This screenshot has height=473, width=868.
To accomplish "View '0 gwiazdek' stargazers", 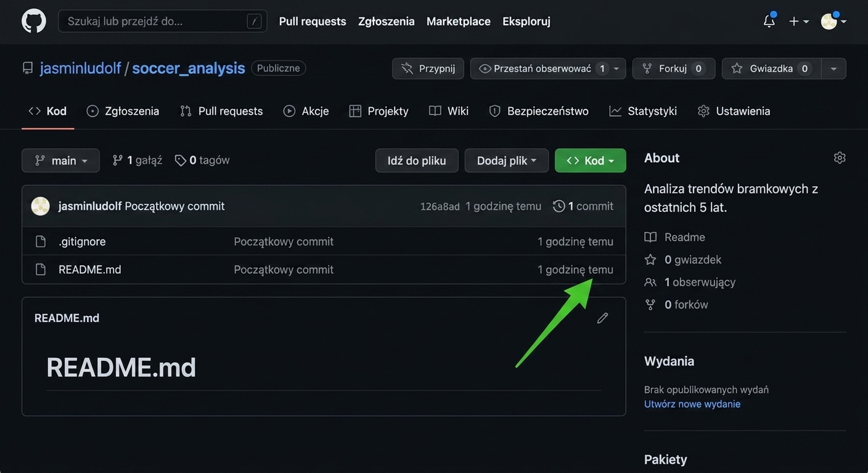I will coord(683,260).
